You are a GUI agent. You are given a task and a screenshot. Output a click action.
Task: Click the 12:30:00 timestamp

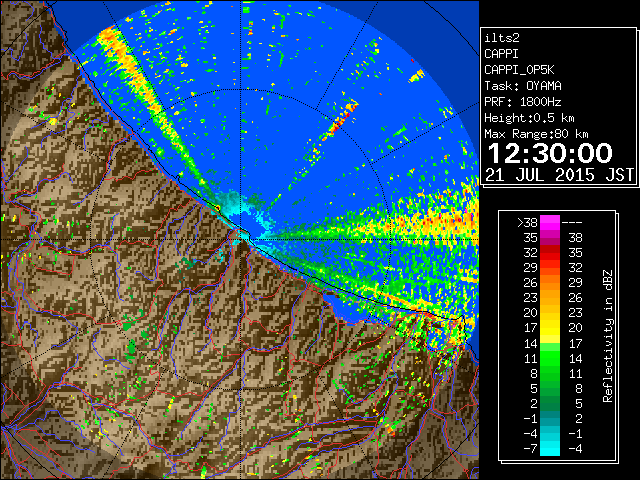tap(550, 153)
